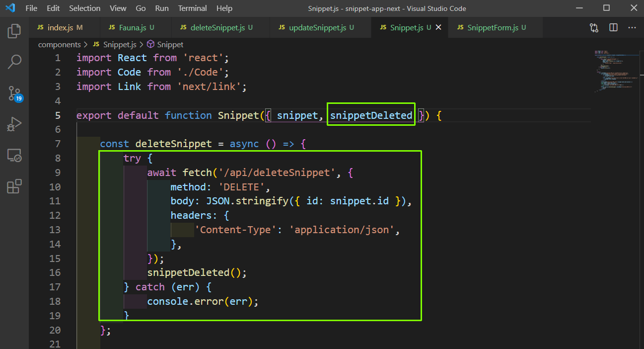Switch to the index.js tab
Image resolution: width=644 pixels, height=349 pixels.
click(x=65, y=28)
